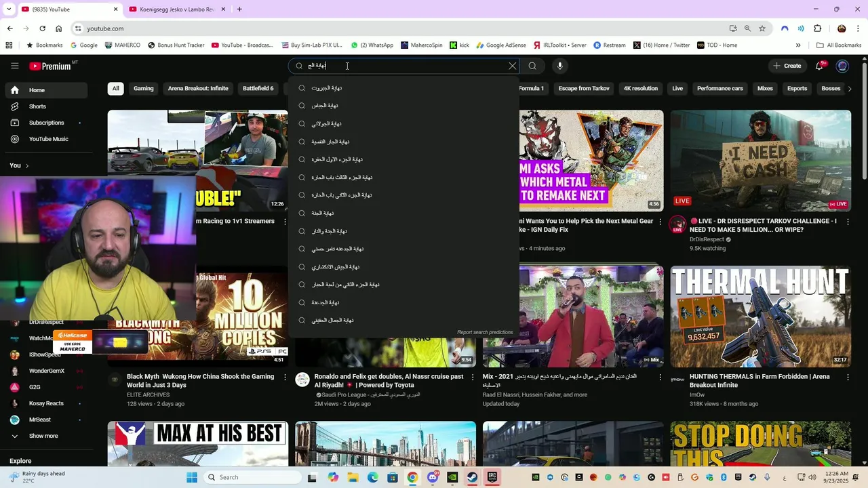Open options for Black Myth Wukong video
This screenshot has height=488, width=868.
coord(285,377)
